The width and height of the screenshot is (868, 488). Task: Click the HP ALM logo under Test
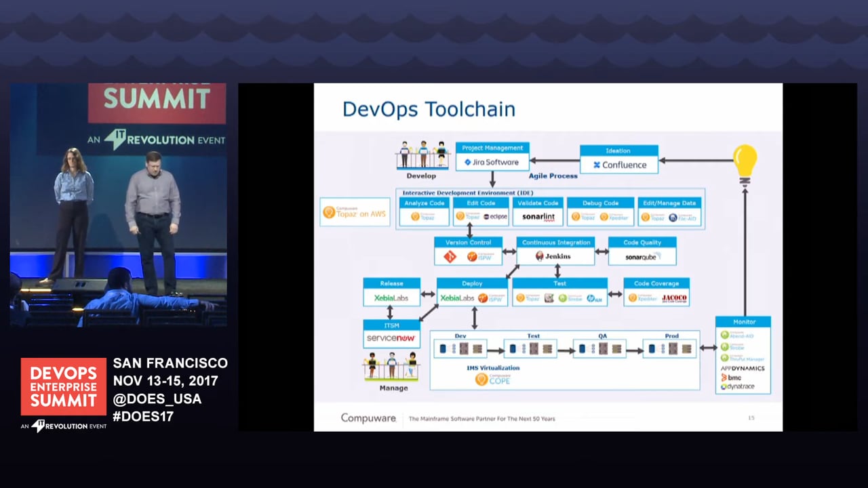(x=595, y=298)
